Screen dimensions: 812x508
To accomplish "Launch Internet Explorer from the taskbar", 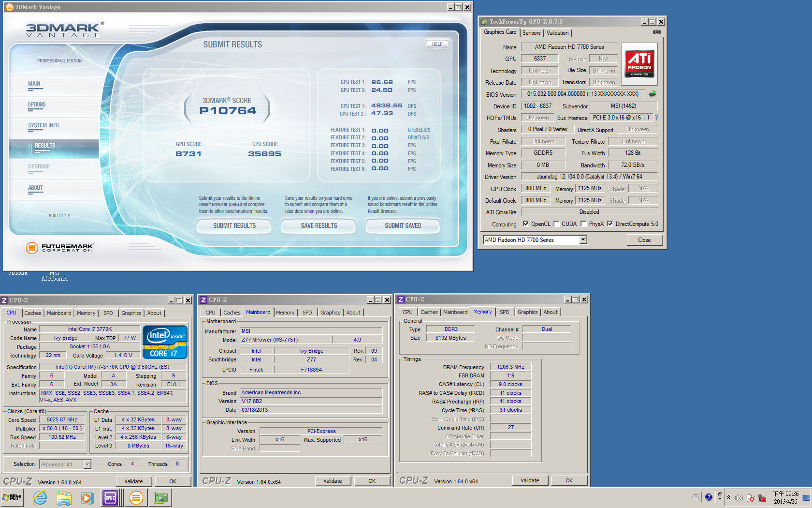I will (40, 497).
